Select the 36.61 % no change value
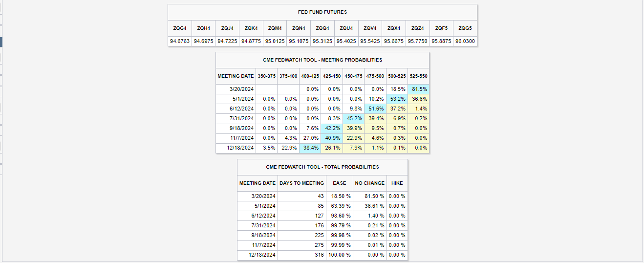 [x=369, y=206]
